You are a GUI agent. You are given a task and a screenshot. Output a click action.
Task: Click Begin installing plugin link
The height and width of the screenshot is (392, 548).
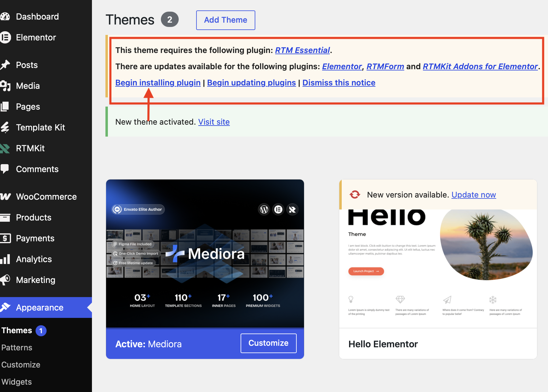coord(158,83)
